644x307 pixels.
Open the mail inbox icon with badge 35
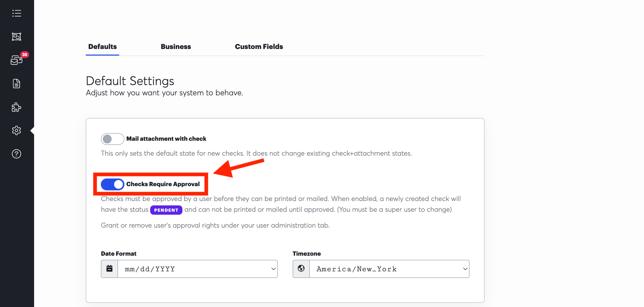coord(16,60)
